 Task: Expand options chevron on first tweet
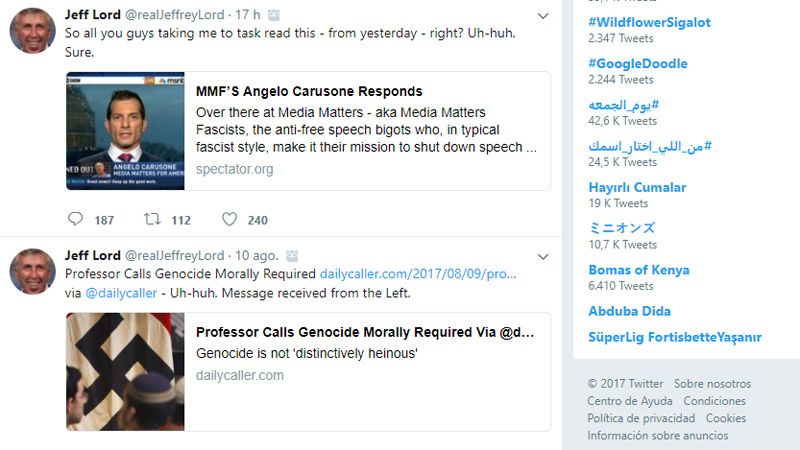[543, 16]
